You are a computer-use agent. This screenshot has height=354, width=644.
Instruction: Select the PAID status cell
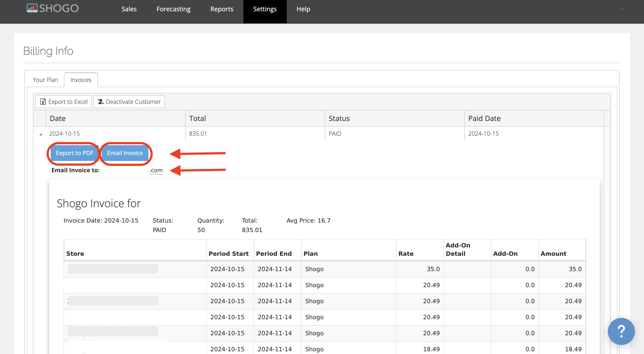tap(395, 134)
